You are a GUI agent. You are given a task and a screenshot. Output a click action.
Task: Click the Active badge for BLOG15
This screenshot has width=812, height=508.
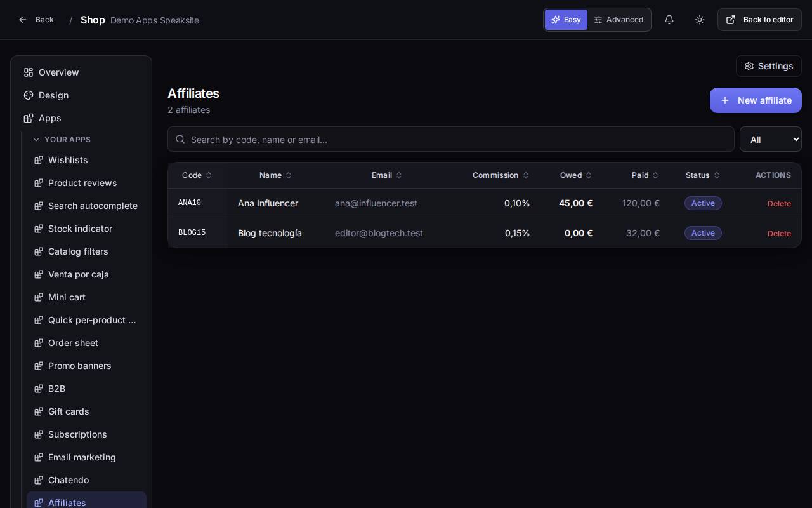click(x=703, y=233)
